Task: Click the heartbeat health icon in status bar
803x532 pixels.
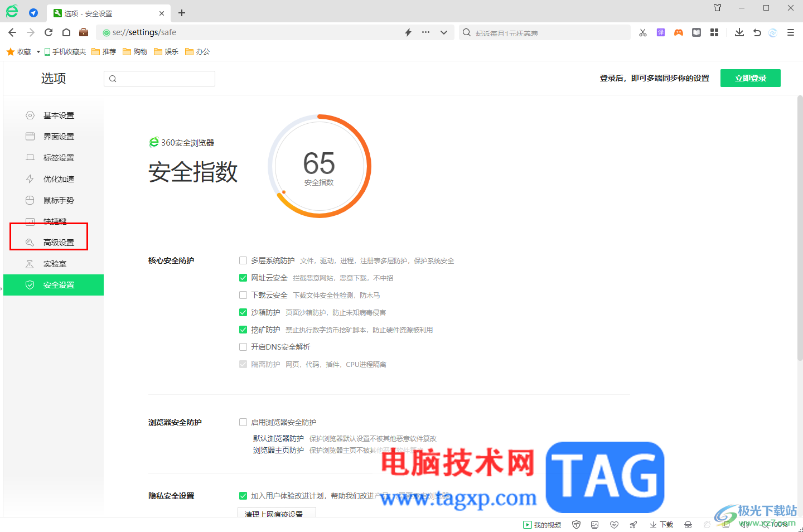Action: pos(614,525)
